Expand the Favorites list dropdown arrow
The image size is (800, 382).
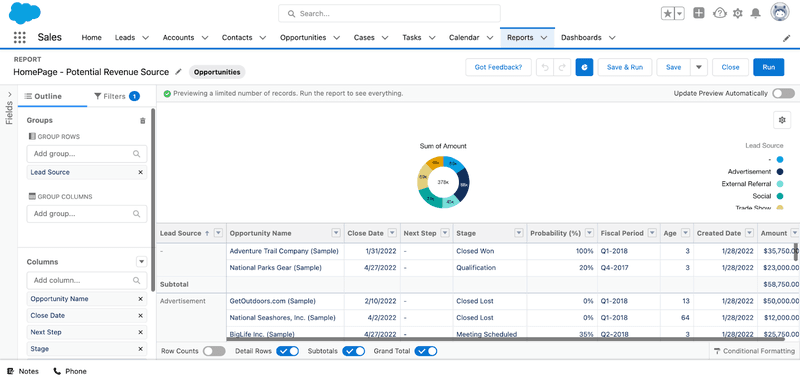680,14
